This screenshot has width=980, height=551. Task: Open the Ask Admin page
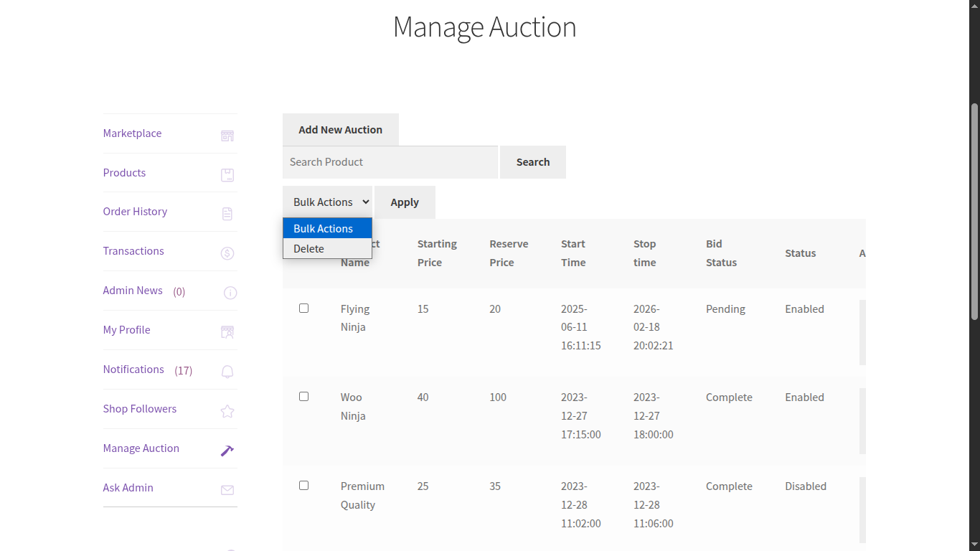coord(128,487)
